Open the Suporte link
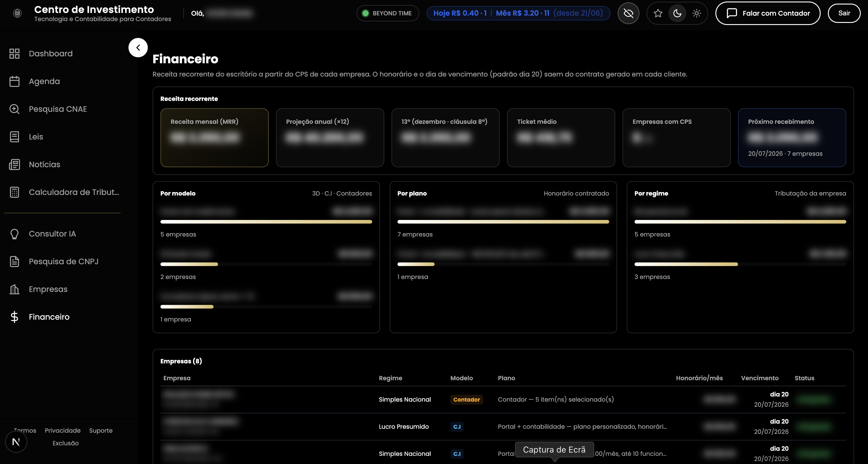 101,430
